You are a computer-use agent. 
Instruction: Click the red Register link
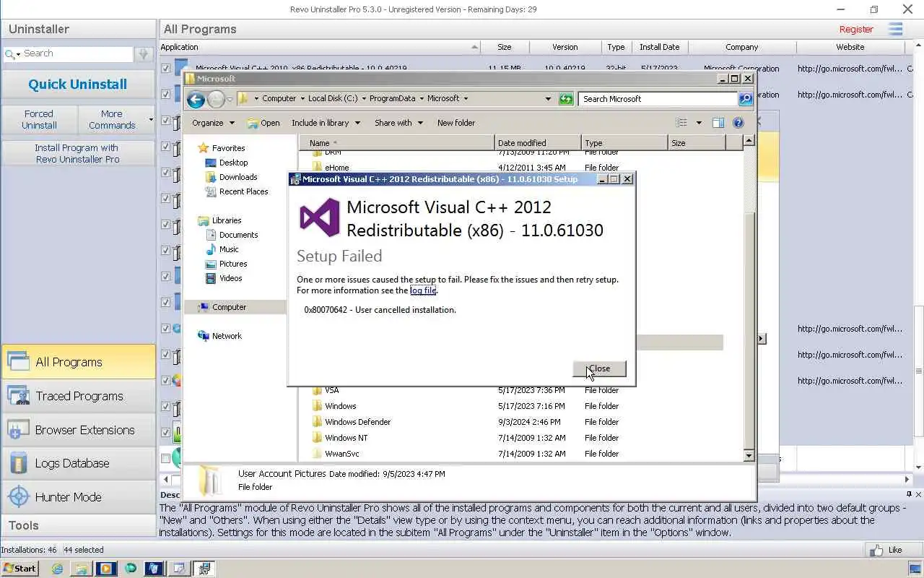pos(856,29)
